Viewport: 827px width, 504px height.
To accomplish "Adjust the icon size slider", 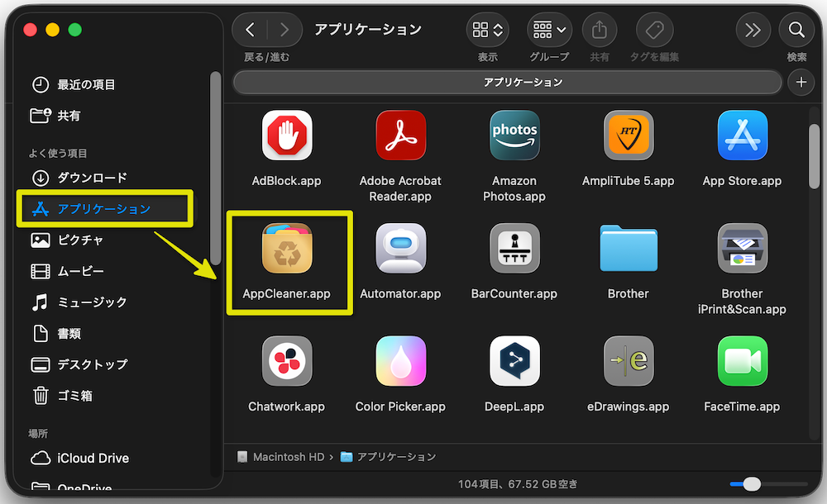I will click(752, 483).
